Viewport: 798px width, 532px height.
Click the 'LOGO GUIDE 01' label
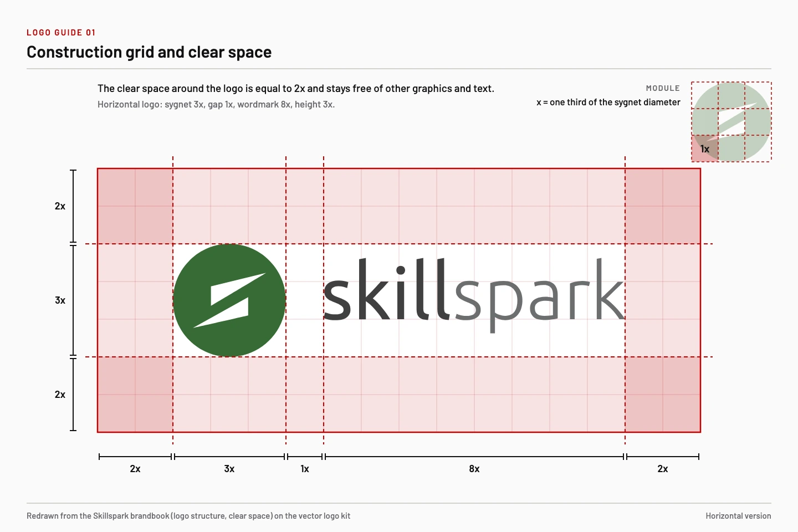[x=61, y=33]
